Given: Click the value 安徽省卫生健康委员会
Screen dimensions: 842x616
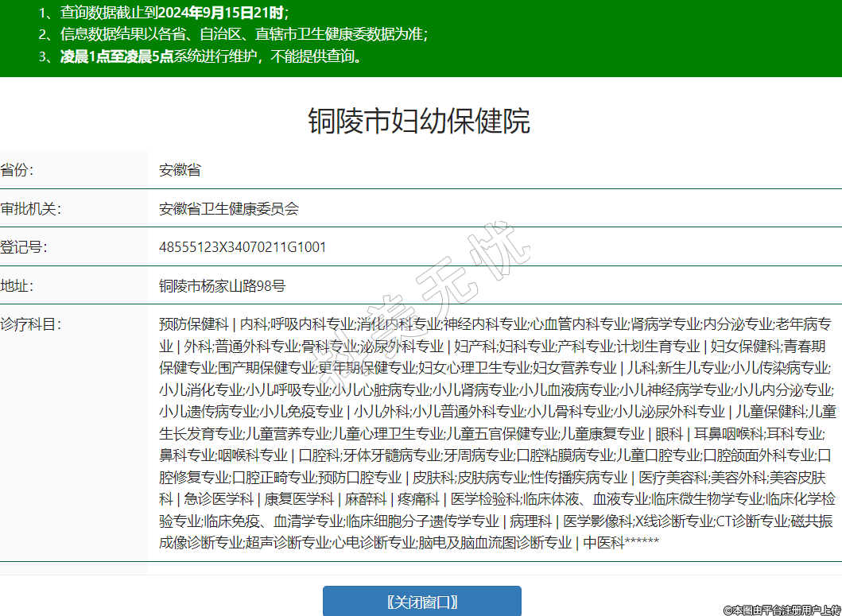Looking at the screenshot, I should (229, 209).
